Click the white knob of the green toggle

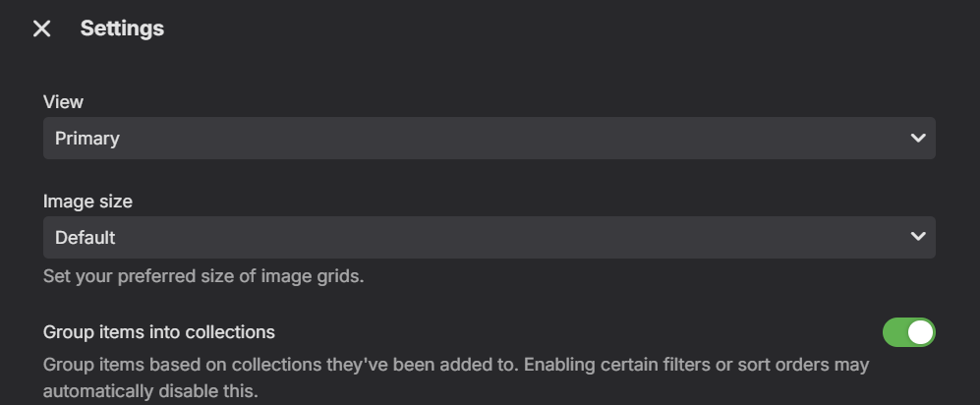[x=920, y=332]
